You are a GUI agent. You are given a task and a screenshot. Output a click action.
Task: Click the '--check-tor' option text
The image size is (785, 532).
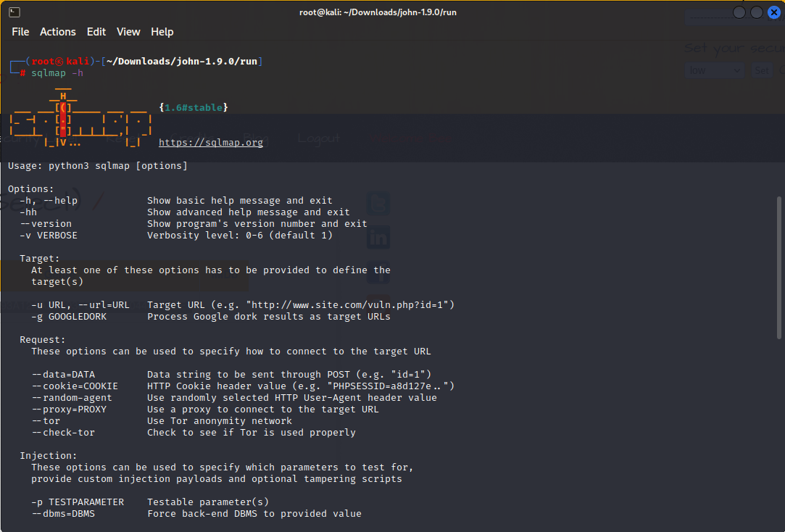coord(63,433)
